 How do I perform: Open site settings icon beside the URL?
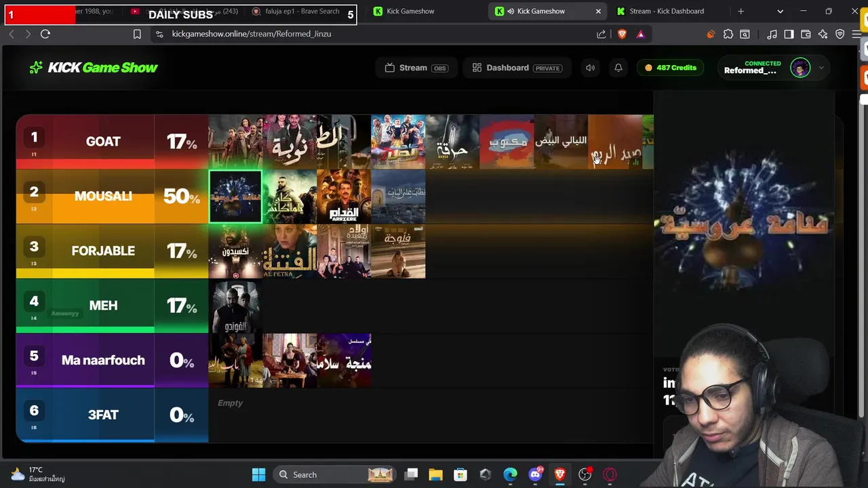[159, 34]
